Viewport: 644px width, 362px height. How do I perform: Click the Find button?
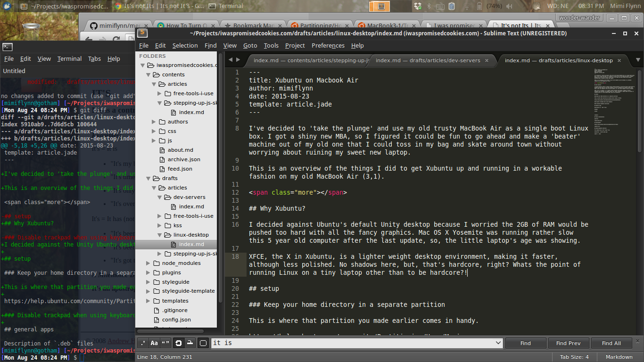pos(525,343)
